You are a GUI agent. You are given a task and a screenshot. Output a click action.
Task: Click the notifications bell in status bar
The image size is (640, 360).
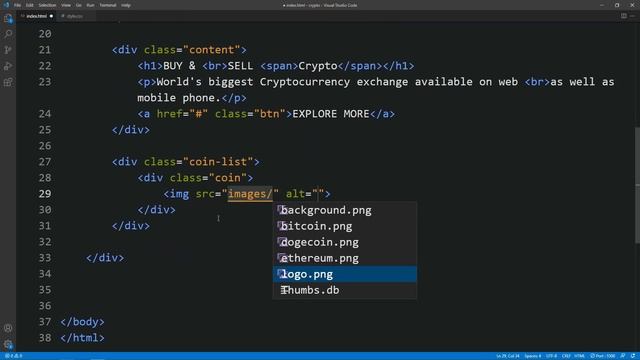coord(633,356)
